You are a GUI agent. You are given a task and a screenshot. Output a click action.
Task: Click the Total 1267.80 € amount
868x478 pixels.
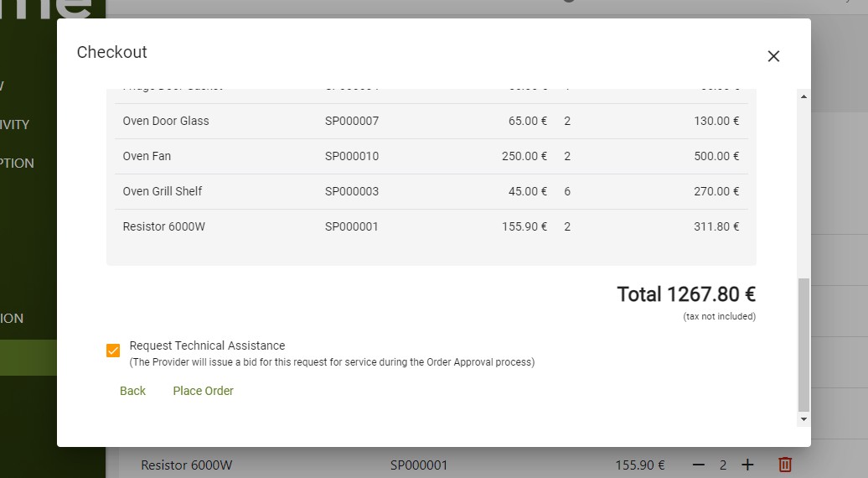[x=686, y=294]
